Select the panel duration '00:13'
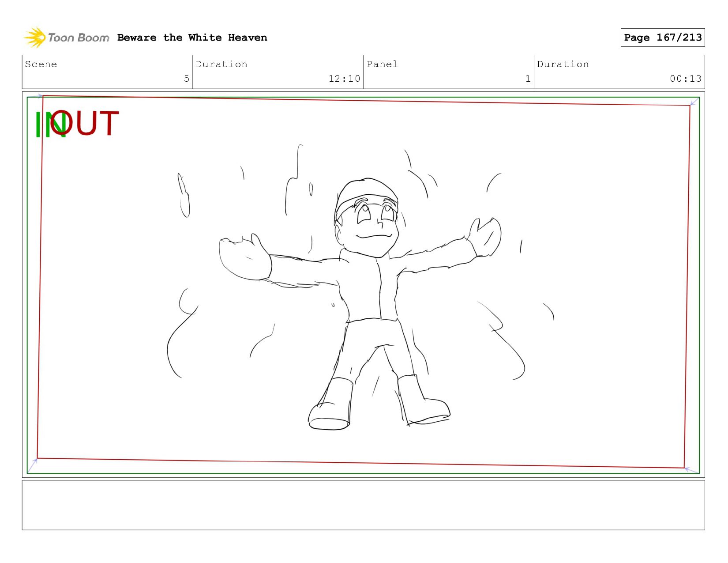The image size is (728, 563). pyautogui.click(x=685, y=79)
